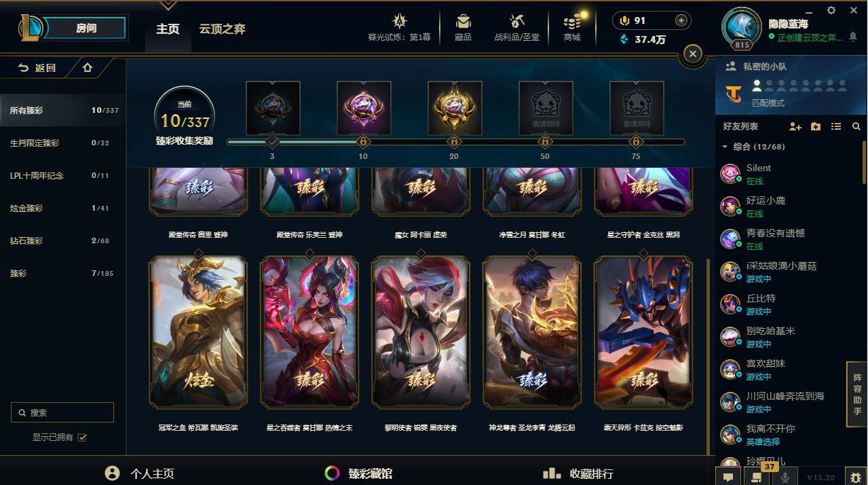Click the notification bell icon

(853, 37)
